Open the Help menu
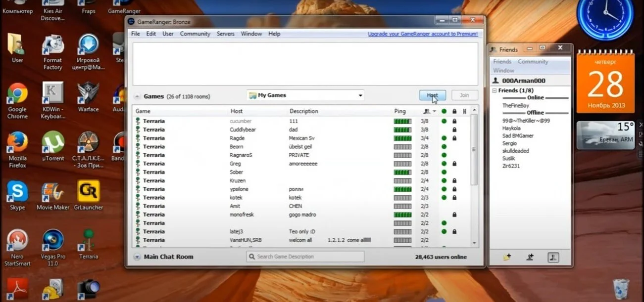The height and width of the screenshot is (302, 644). pyautogui.click(x=274, y=34)
